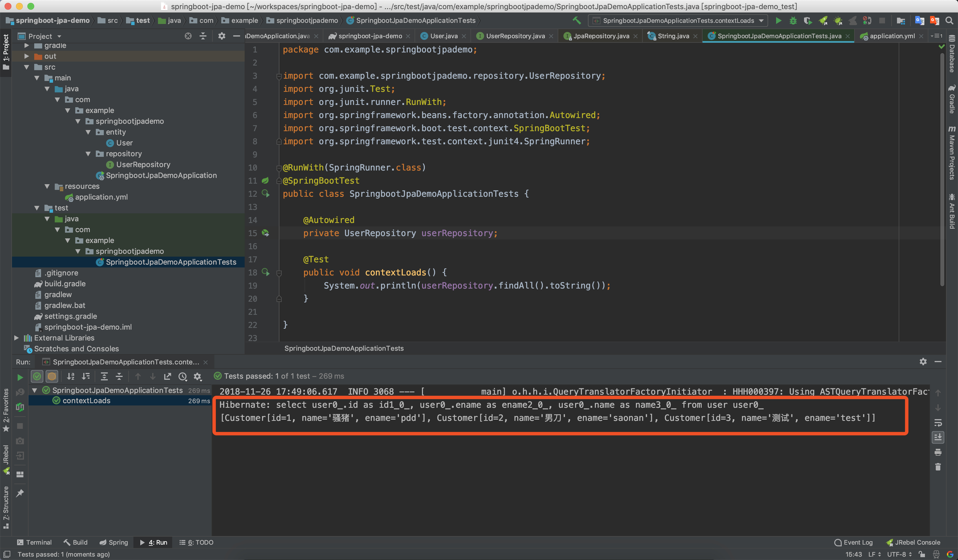Expand the out folder in Project tree
This screenshot has width=958, height=560.
(x=27, y=56)
